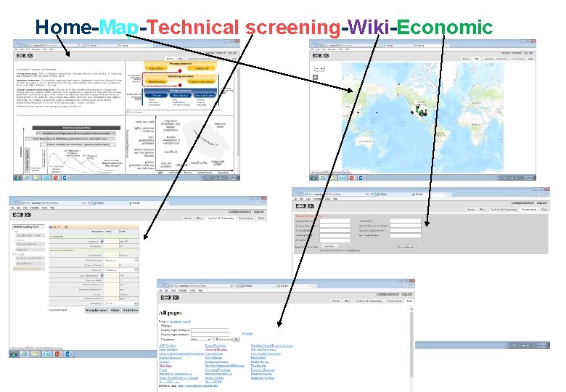
Task: Click Calculate Results button in the Economic window
Action: pos(406,247)
